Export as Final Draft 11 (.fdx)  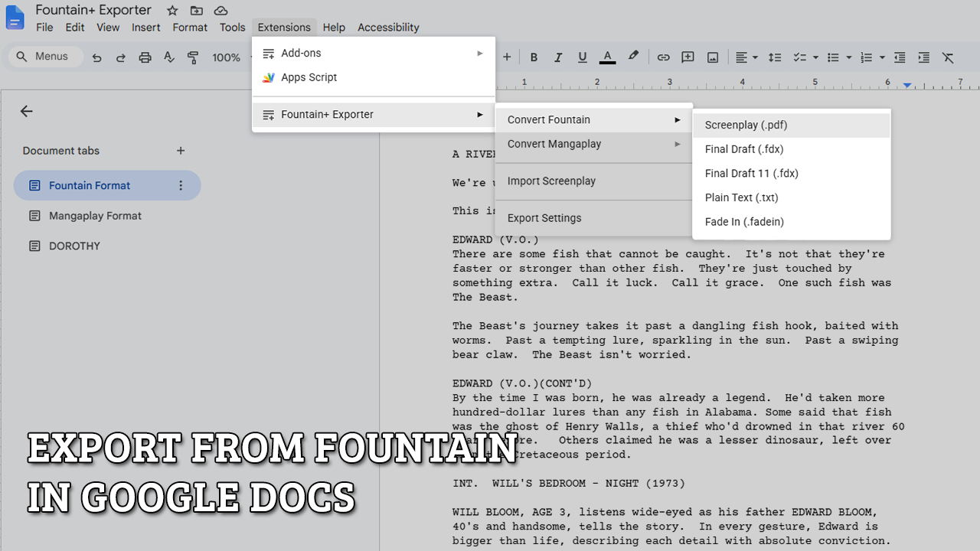coord(792,174)
